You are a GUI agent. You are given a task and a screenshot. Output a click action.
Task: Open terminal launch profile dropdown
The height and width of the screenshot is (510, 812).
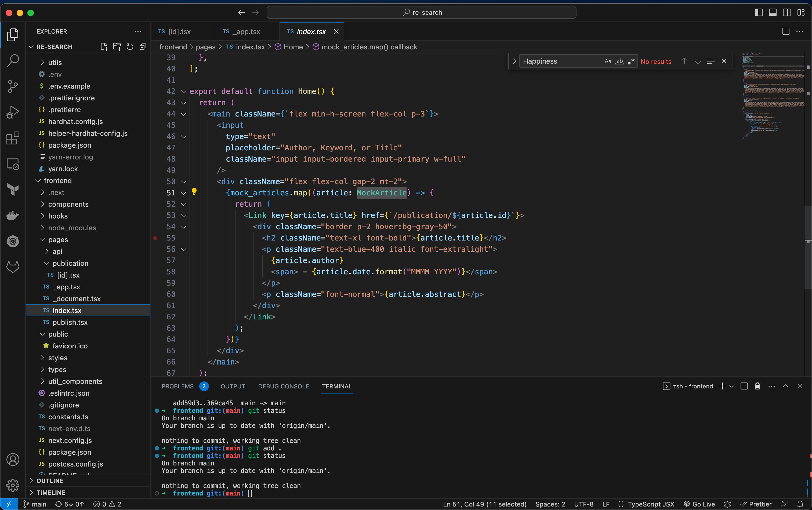pyautogui.click(x=731, y=386)
